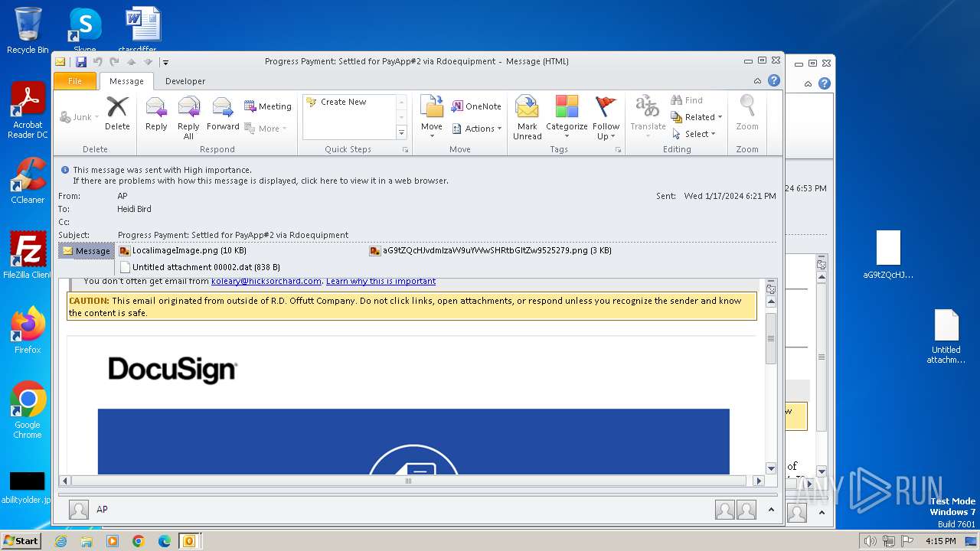Click the Reply All icon

[x=188, y=118]
